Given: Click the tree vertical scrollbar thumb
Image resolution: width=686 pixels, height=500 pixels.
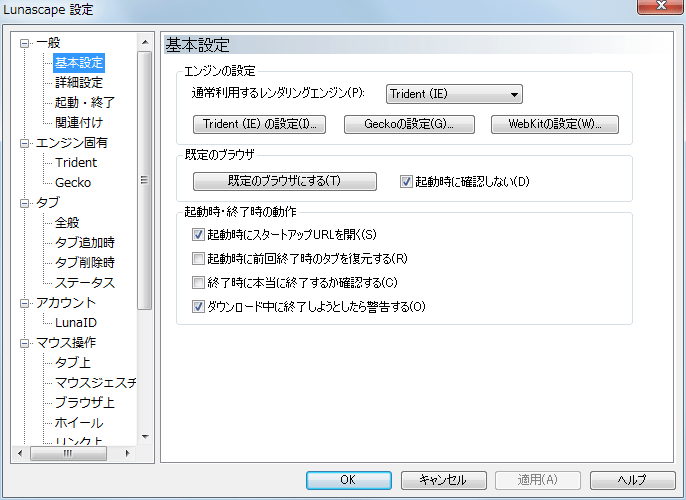Looking at the screenshot, I should tap(145, 180).
